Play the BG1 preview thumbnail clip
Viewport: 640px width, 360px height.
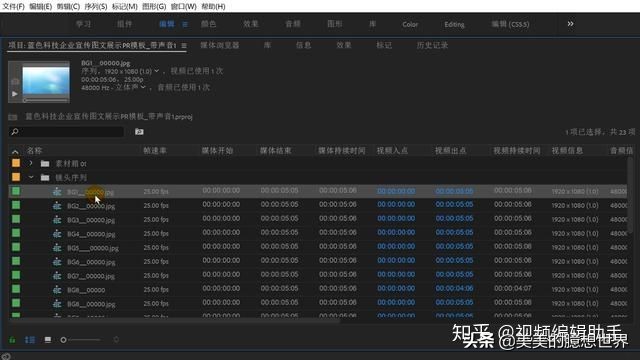click(15, 94)
